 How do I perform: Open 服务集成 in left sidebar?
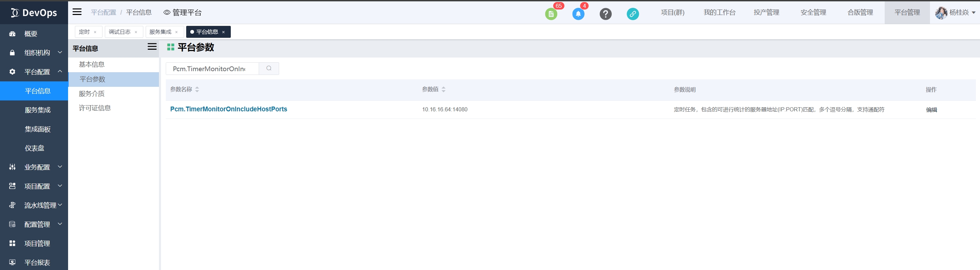[38, 110]
